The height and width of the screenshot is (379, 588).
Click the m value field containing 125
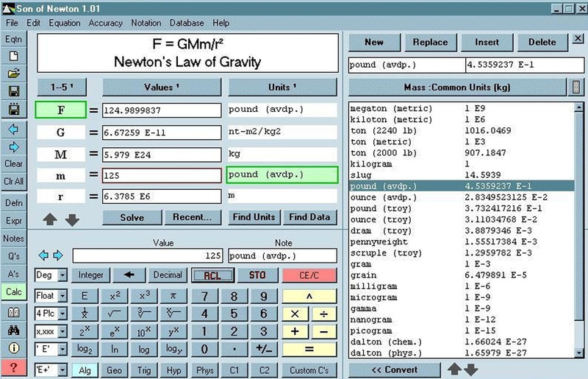(x=162, y=175)
